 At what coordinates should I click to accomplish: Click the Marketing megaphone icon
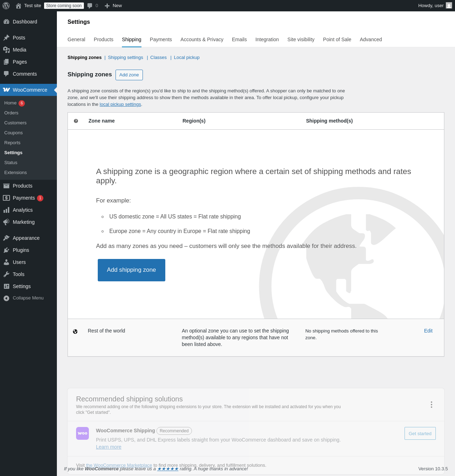[6, 222]
